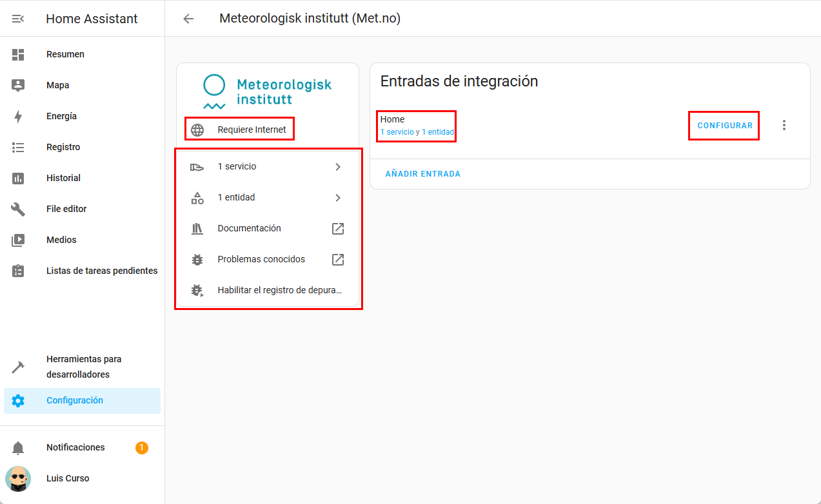Open the three-dot menu for Home entry
Viewport: 821px width, 504px height.
784,126
